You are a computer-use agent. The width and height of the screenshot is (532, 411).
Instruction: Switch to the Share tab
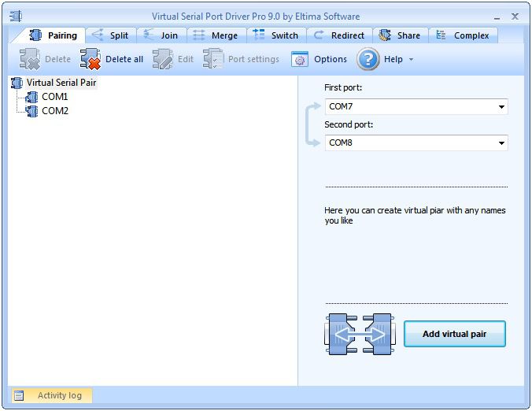[x=401, y=35]
